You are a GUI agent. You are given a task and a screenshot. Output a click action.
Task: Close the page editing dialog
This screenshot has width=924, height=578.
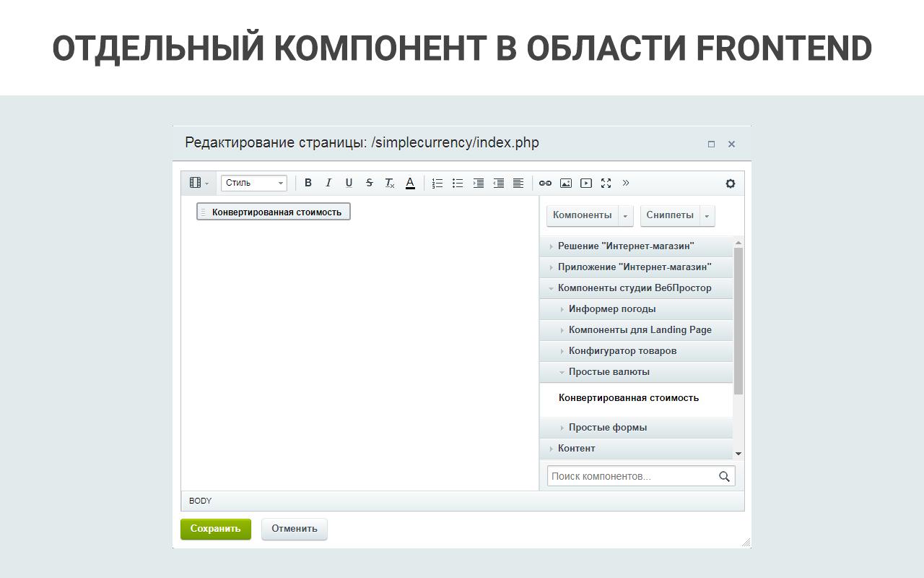[731, 144]
